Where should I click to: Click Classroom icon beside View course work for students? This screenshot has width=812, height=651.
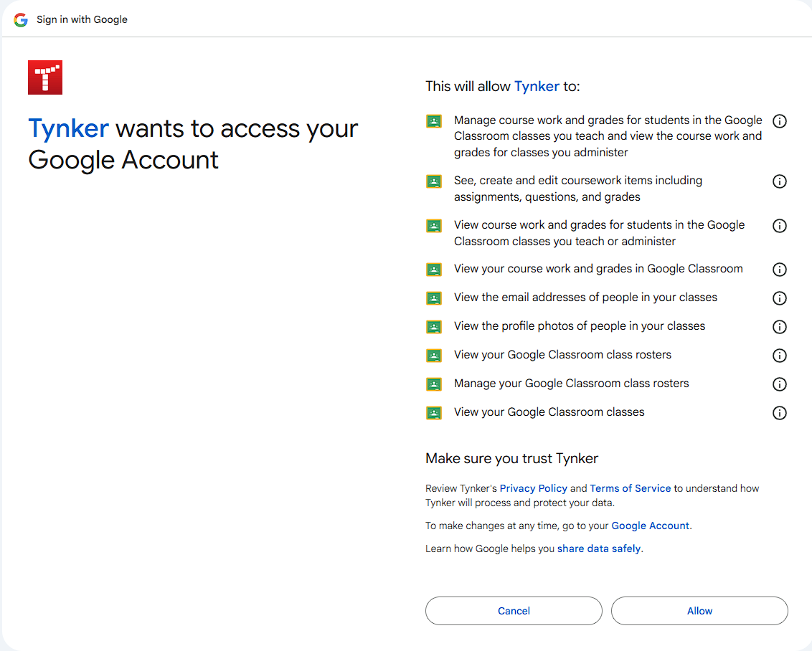pos(434,226)
